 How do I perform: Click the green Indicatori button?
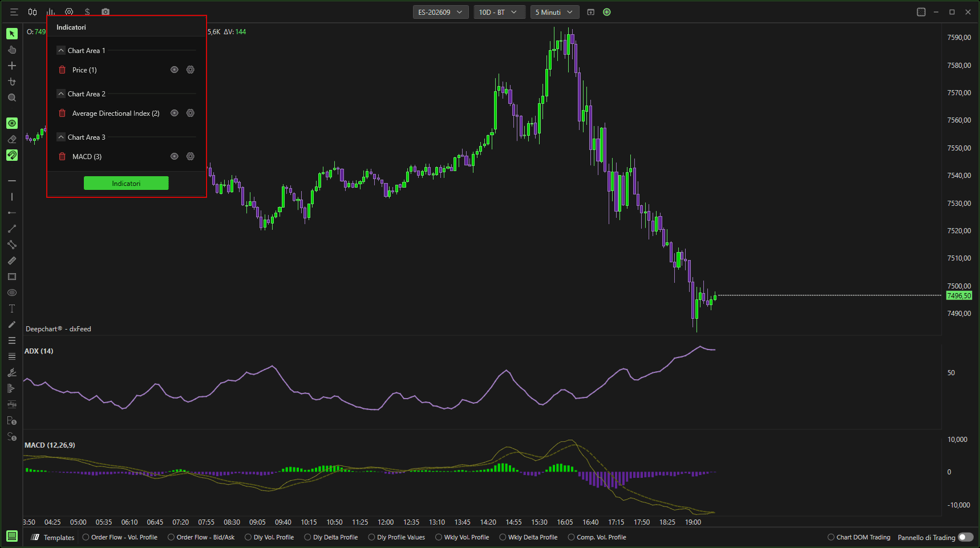pyautogui.click(x=126, y=183)
